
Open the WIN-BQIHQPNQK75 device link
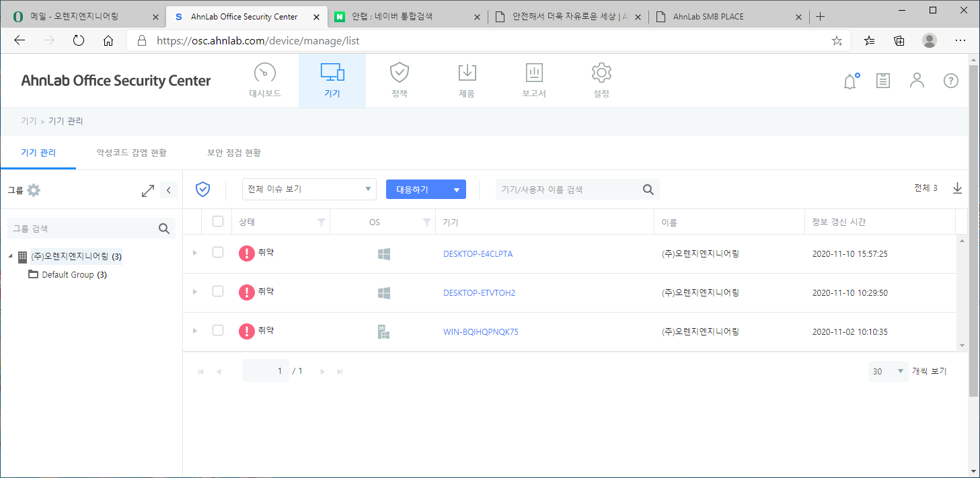point(481,332)
